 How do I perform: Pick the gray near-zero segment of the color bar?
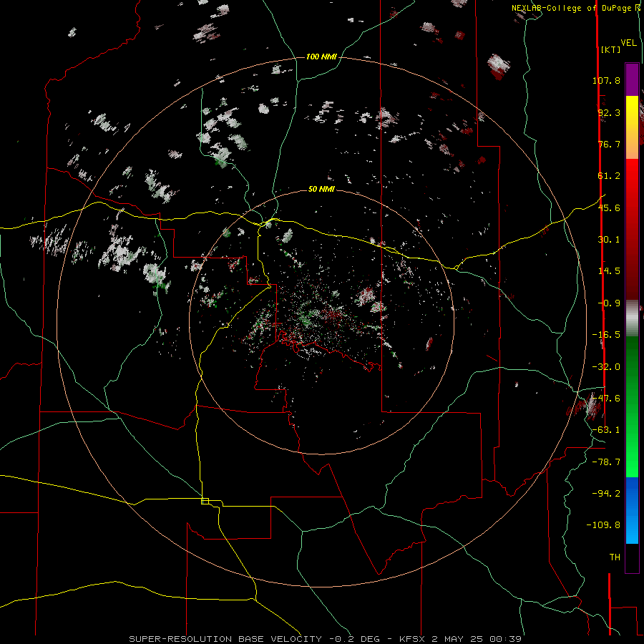point(632,318)
